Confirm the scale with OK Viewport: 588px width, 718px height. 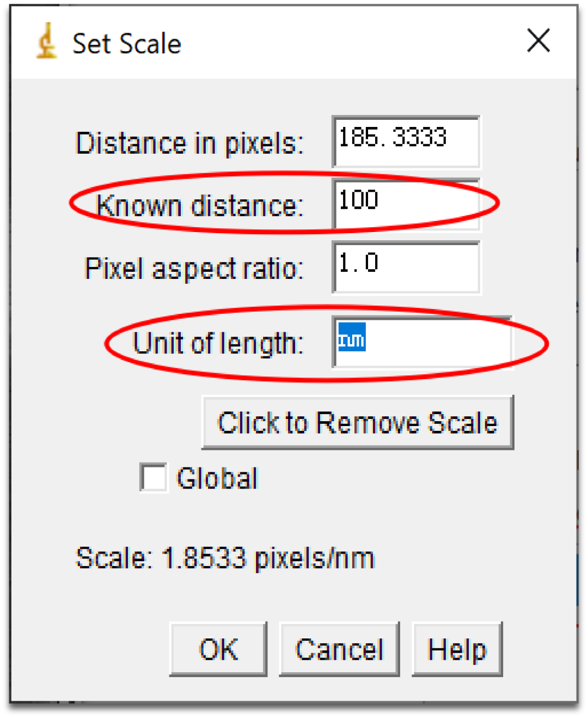[x=218, y=649]
